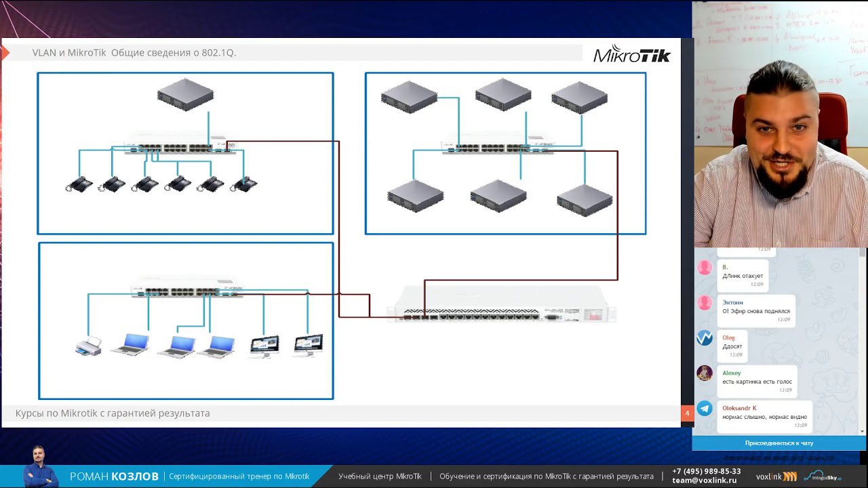Click the presenter webcam video
Viewport: 868px width, 488px height.
pyautogui.click(x=780, y=124)
